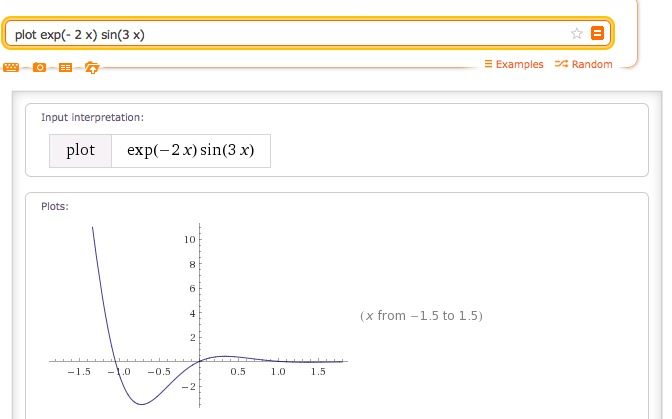Click the plotted curve graph
The height and width of the screenshot is (419, 672).
(198, 315)
